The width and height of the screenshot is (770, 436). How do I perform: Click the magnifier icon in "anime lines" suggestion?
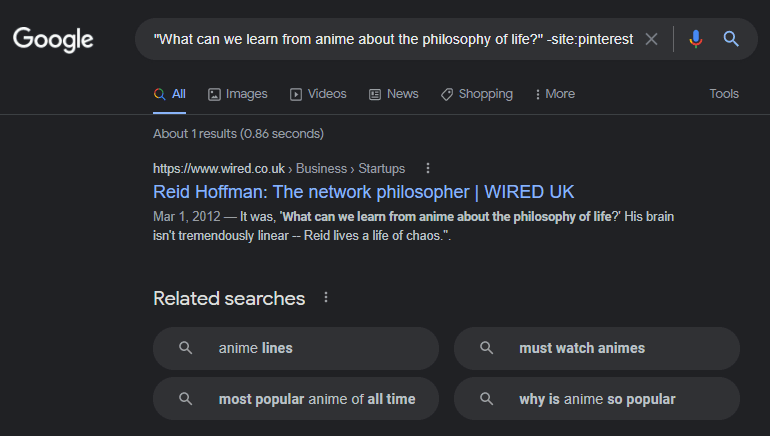click(185, 348)
